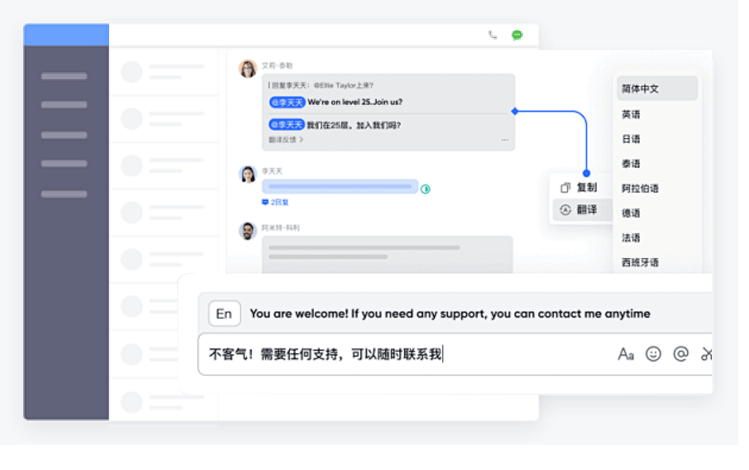Click the @ mention icon
The width and height of the screenshot is (749, 470).
coord(681,354)
